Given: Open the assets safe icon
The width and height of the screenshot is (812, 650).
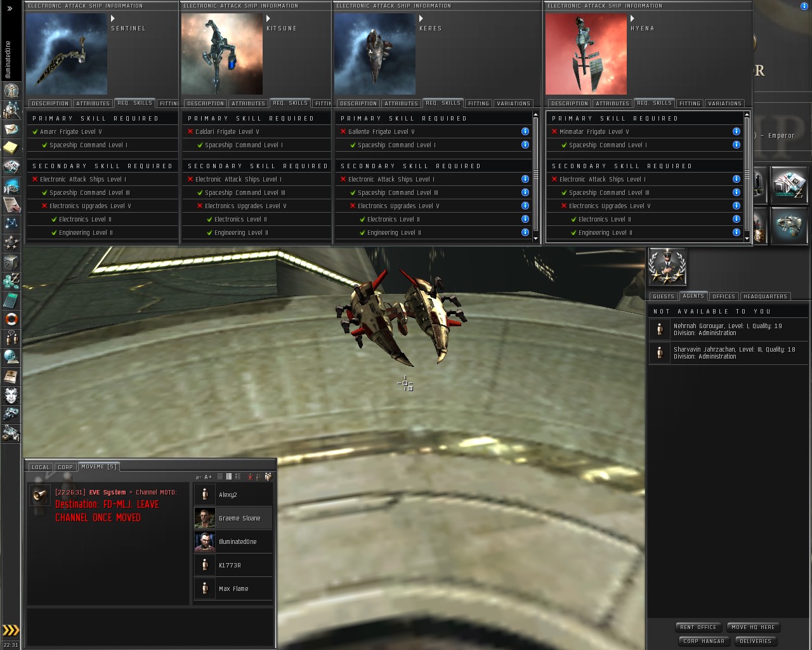Looking at the screenshot, I should pyautogui.click(x=11, y=262).
